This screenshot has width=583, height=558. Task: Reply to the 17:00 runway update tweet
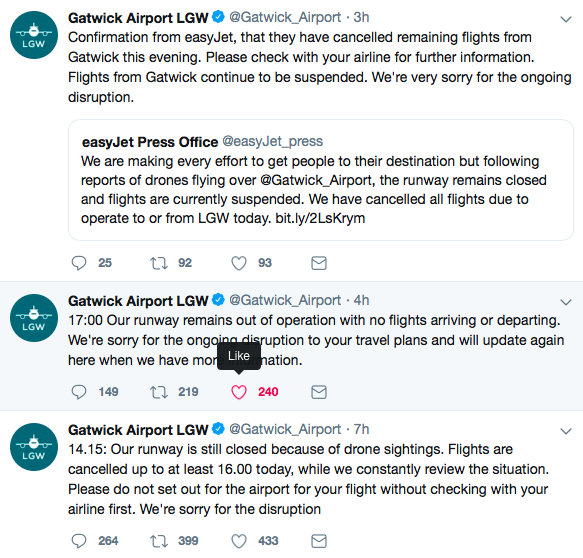tap(79, 392)
